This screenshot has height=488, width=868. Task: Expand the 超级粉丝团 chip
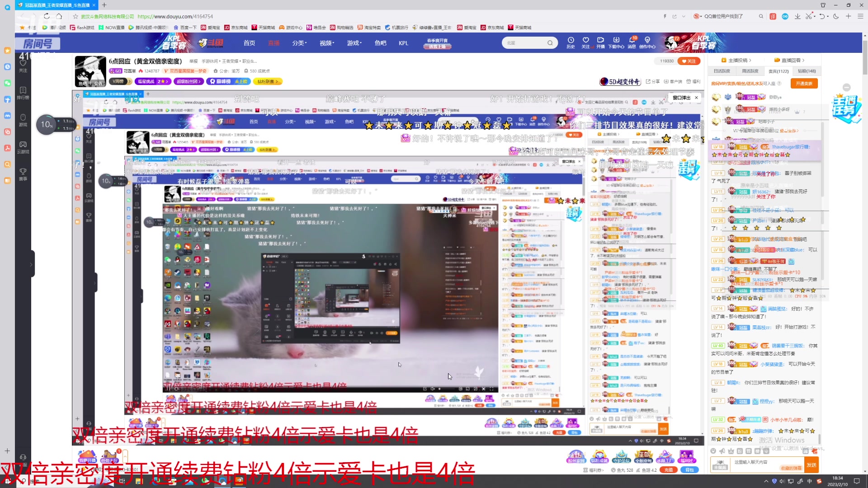[189, 81]
